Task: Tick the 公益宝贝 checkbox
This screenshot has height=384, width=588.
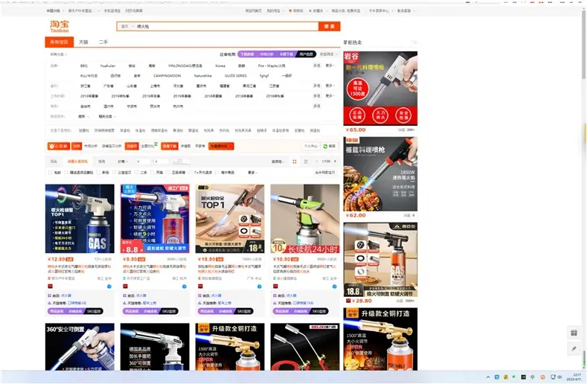Action: click(115, 173)
